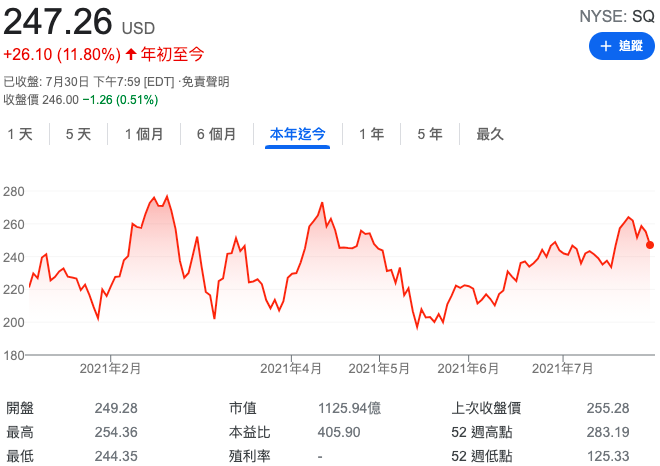This screenshot has height=466, width=660.
Task: Show the 最久 maximum range tab
Action: point(490,134)
